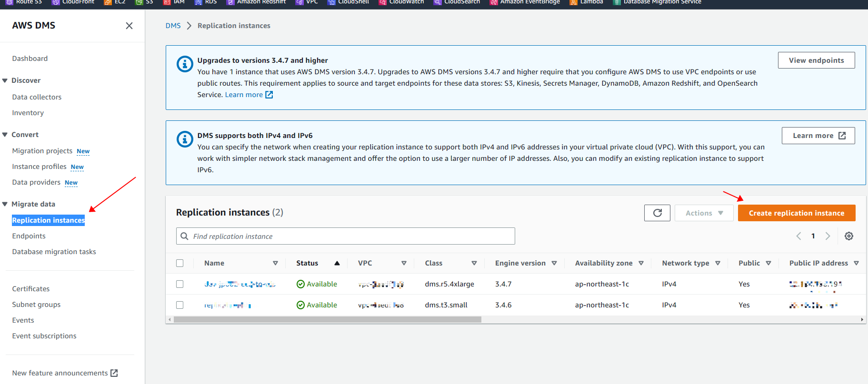Open Database migration tasks in the sidebar

(x=54, y=252)
